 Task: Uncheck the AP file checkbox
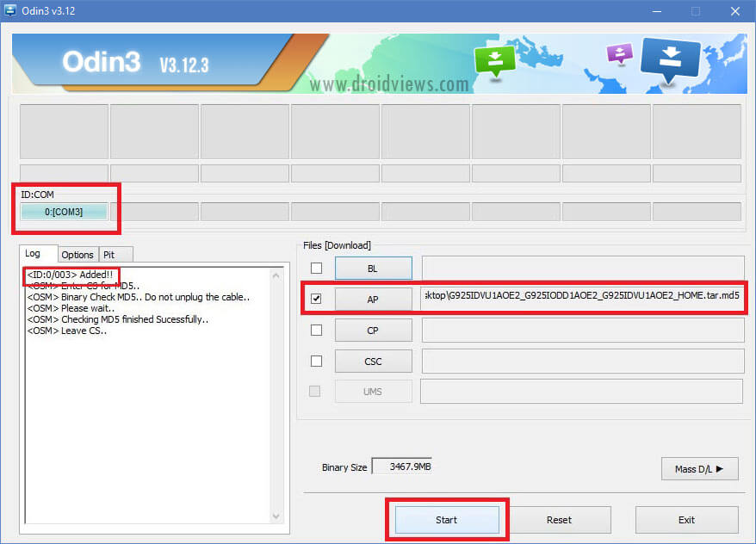click(x=316, y=299)
